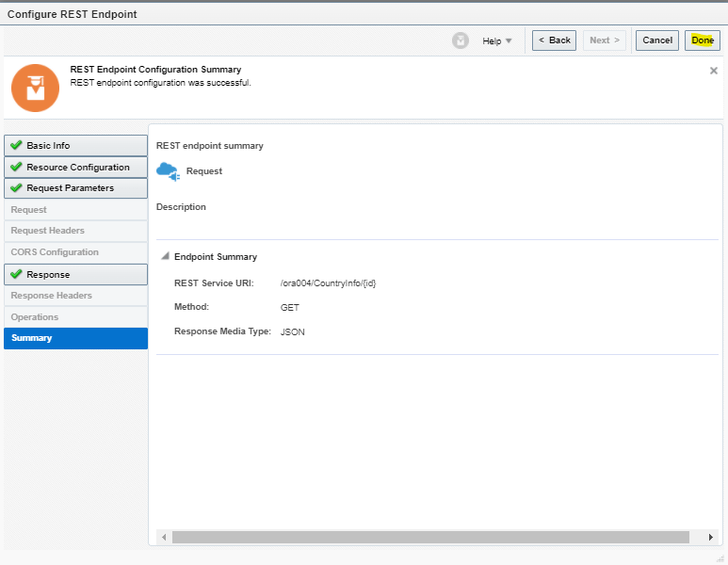Dismiss the configuration summary banner
This screenshot has height=565, width=728.
tap(713, 71)
